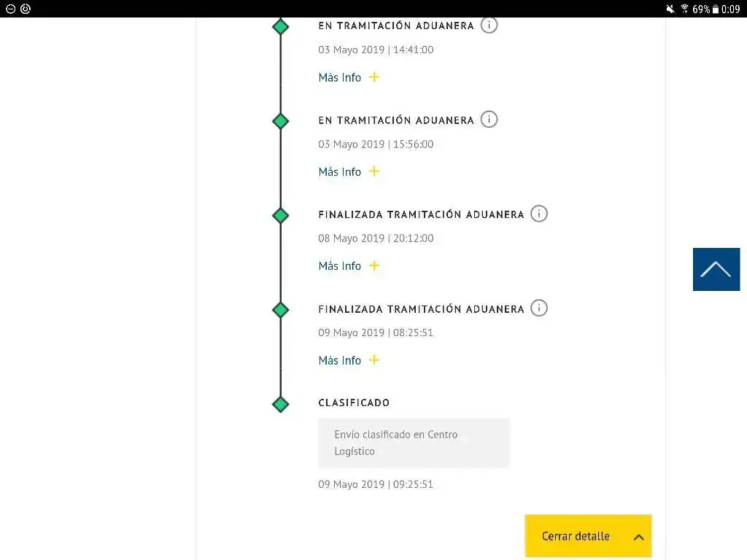Select diamond marker for 08 Mayo Finalizada event
This screenshot has height=560, width=747.
coord(281,215)
